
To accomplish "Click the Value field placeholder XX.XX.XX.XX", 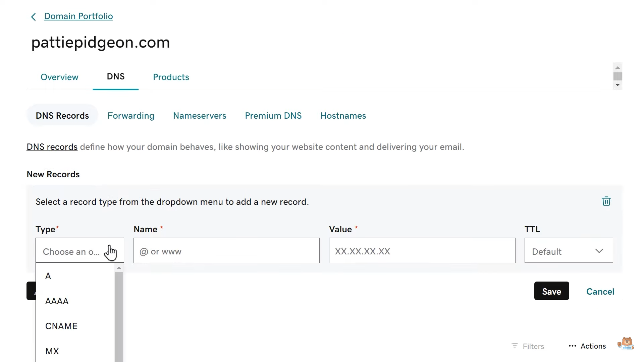I will [x=422, y=251].
